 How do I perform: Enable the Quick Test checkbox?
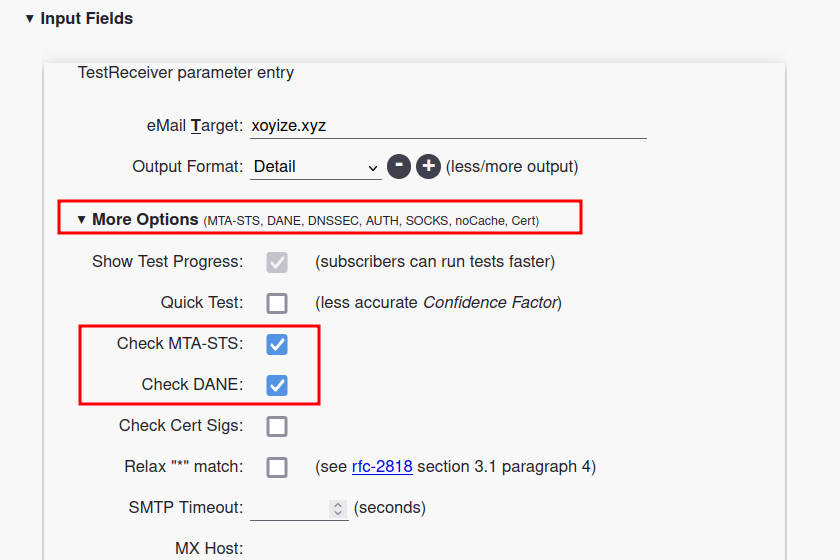click(x=277, y=303)
